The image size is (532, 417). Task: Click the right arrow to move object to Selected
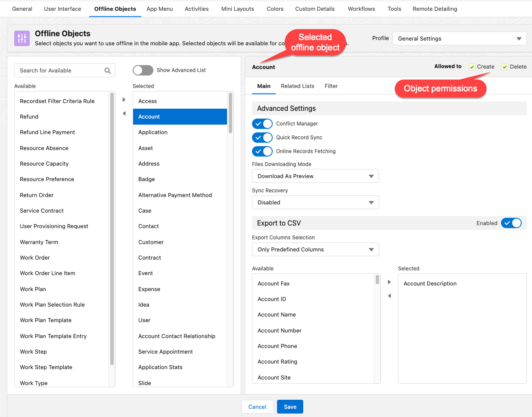click(124, 99)
